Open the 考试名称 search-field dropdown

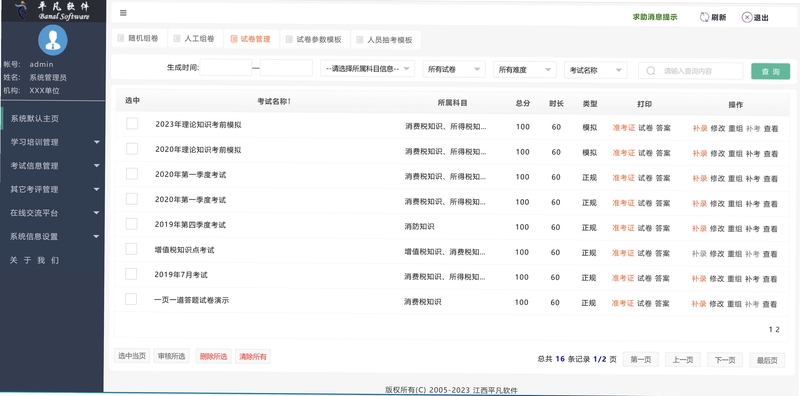[x=595, y=70]
